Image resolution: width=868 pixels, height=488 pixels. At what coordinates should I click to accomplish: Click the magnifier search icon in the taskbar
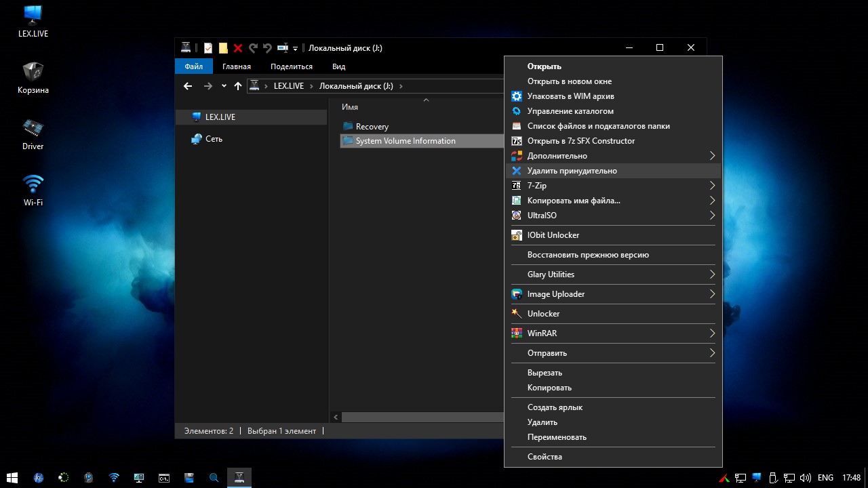point(214,478)
